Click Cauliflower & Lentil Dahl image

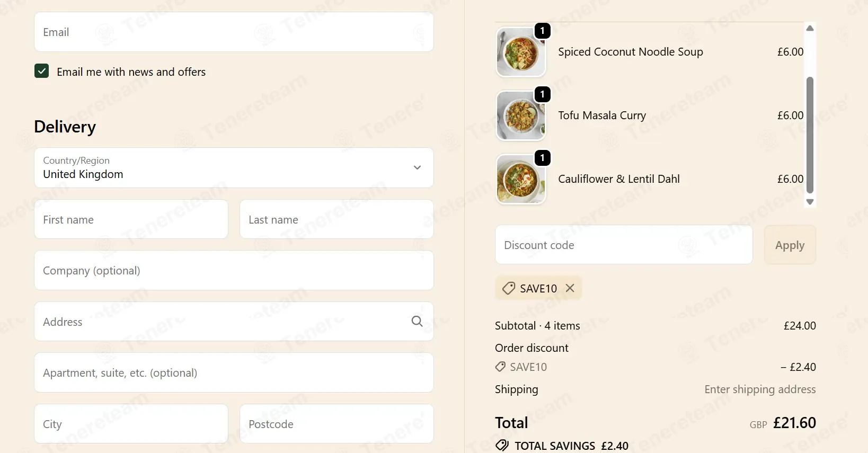520,179
